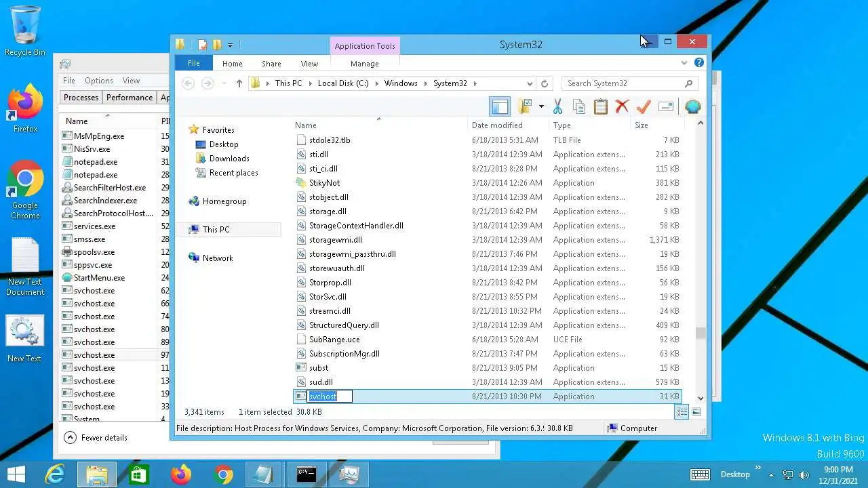868x488 pixels.
Task: Select Recent places in navigation pane
Action: click(233, 173)
